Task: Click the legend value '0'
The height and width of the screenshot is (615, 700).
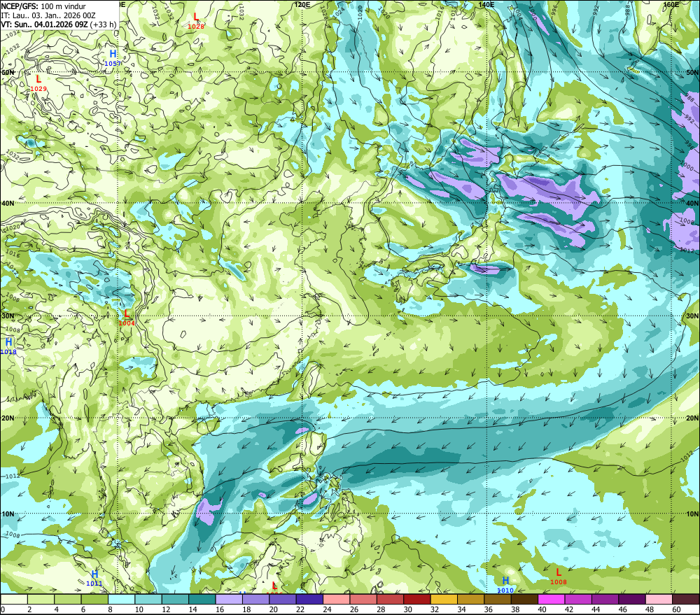Action: tap(3, 609)
